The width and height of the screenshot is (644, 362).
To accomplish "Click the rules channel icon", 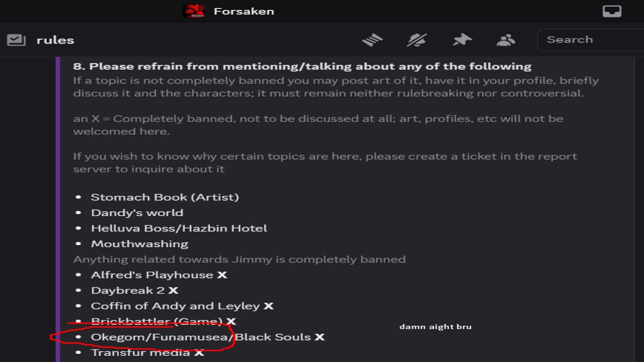I will pos(16,40).
